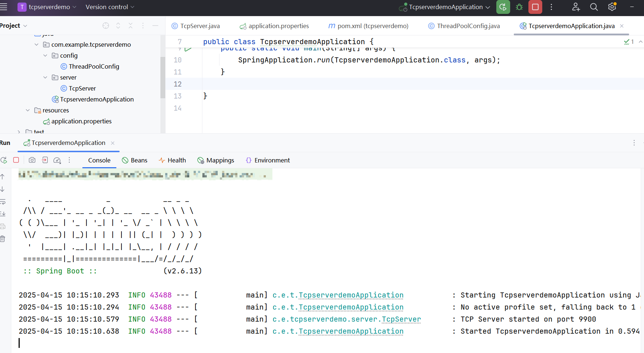Toggle soft-wrap in the console

pyautogui.click(x=3, y=202)
